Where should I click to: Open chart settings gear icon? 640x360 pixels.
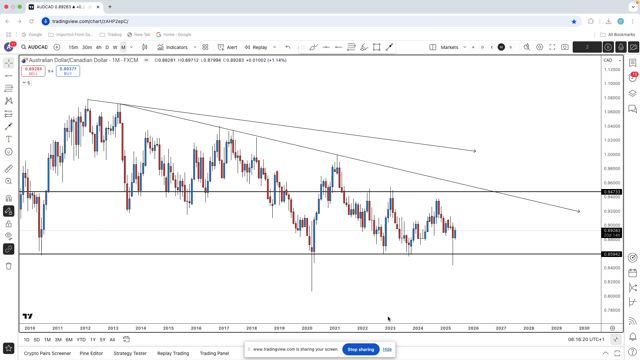tap(540, 47)
